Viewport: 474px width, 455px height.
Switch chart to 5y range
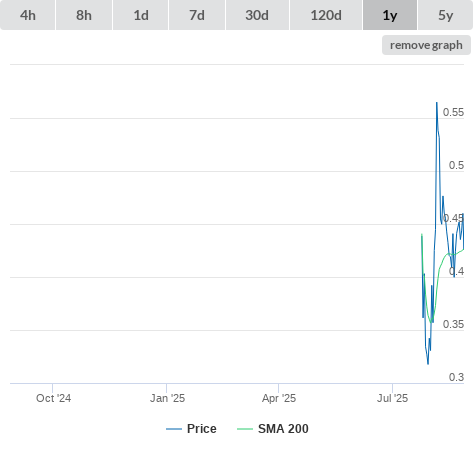[x=446, y=15]
